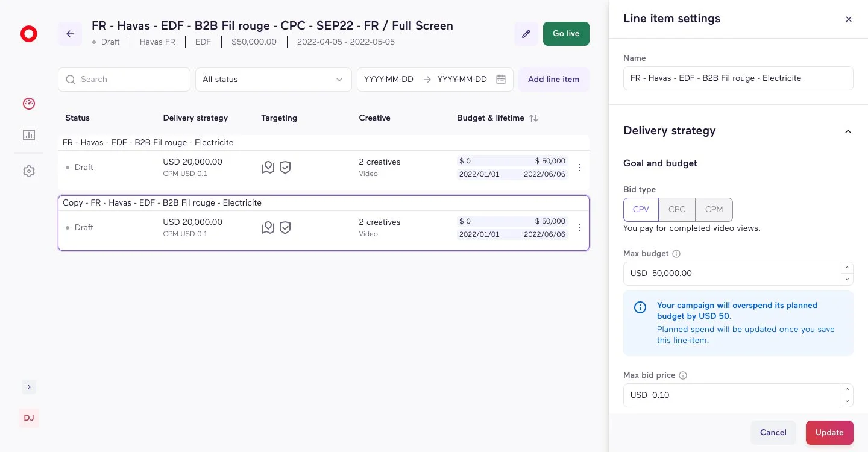Screen dimensions: 868x452
Task: Open the dashboard gauge icon in the sidebar
Action: pyautogui.click(x=29, y=104)
